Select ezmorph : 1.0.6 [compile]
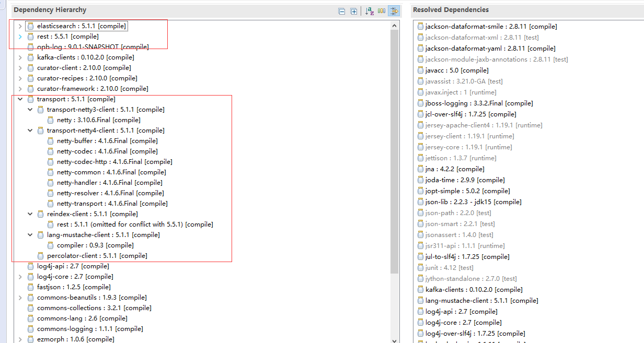The width and height of the screenshot is (644, 343). pos(76,339)
